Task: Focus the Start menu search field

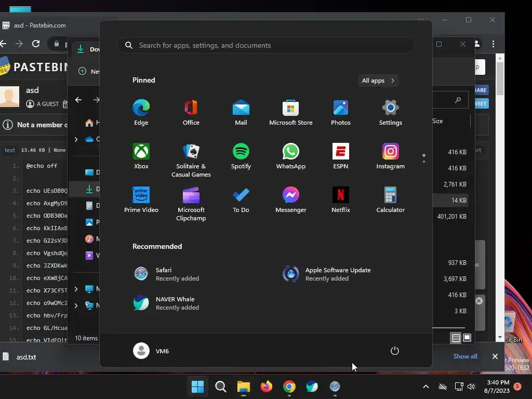Action: click(x=266, y=46)
